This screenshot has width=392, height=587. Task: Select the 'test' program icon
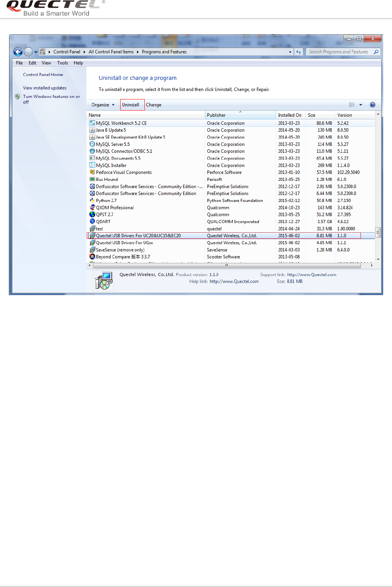(92, 229)
